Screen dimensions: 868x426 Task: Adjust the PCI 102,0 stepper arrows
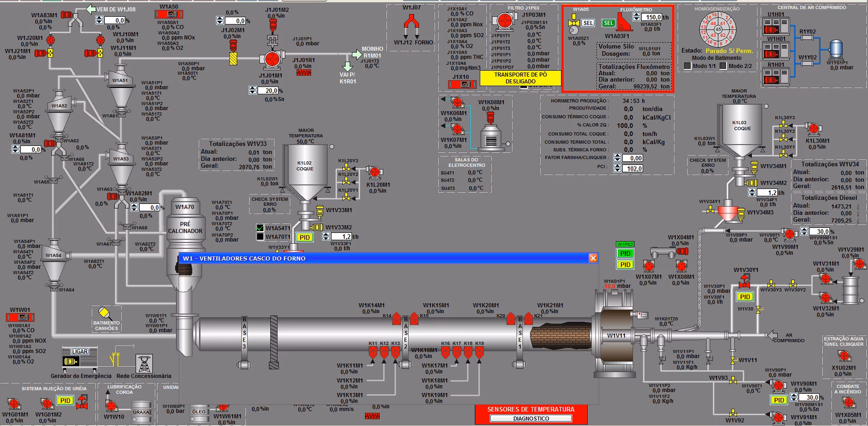click(x=617, y=169)
